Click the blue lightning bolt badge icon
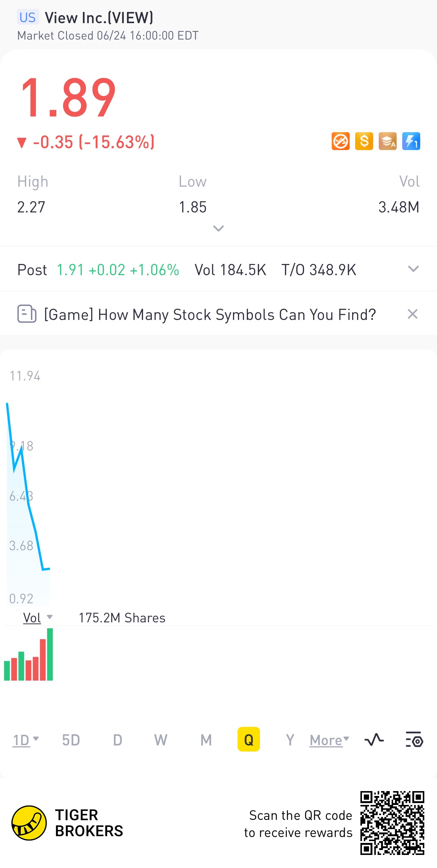Screen dimensions: 437x868 pos(411,141)
